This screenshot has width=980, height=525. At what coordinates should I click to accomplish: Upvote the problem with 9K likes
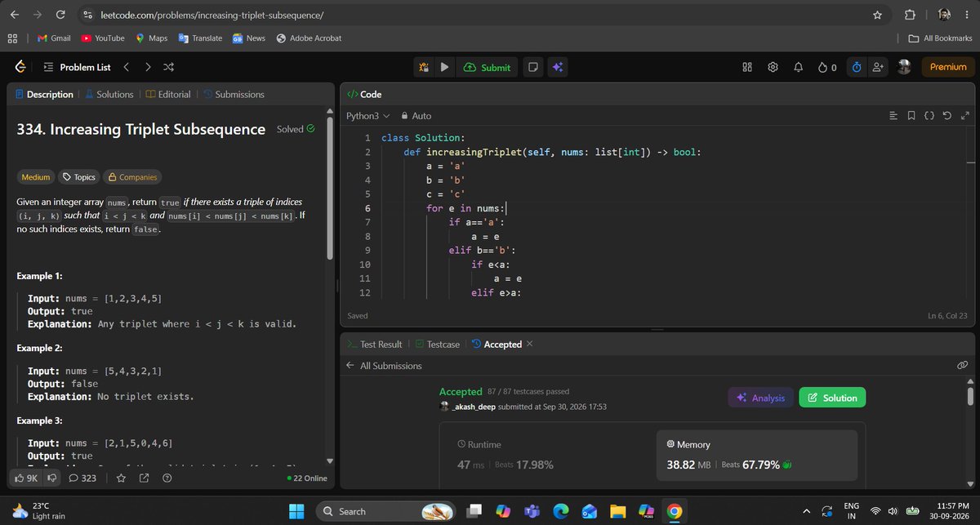(x=26, y=478)
